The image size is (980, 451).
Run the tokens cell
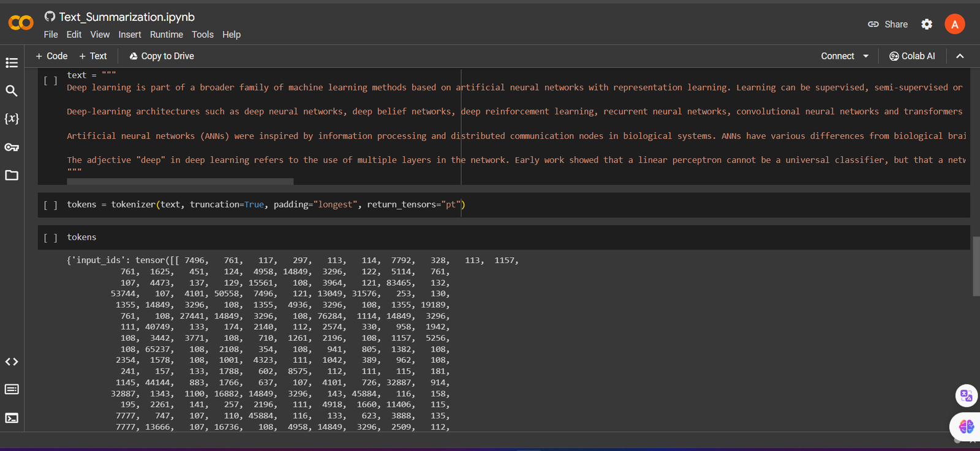[x=50, y=237]
